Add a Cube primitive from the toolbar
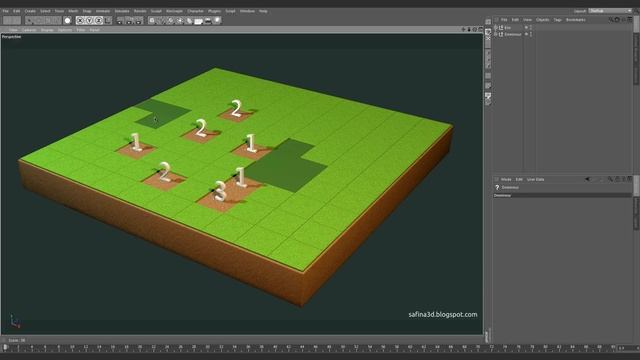640x360 pixels. [151, 20]
